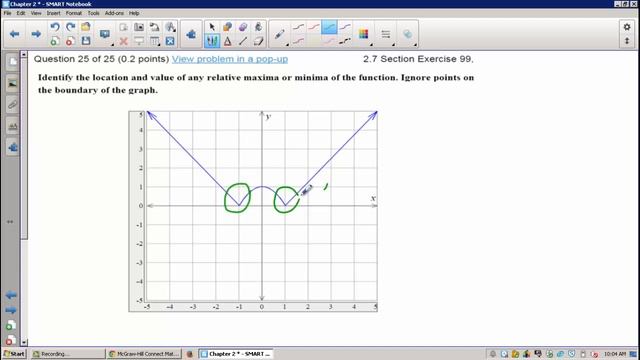Click the View problem in a pop-up link
Viewport: 640px width, 360px height.
pyautogui.click(x=230, y=59)
